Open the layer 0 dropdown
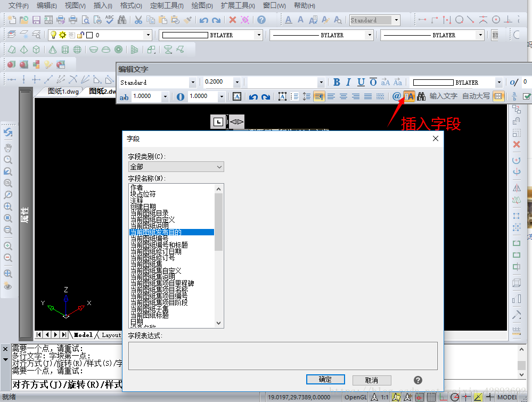Viewport: 532px width, 402px height. coord(148,35)
